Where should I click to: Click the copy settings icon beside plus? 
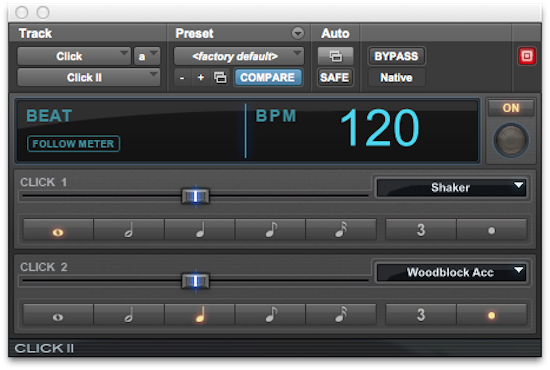point(220,78)
